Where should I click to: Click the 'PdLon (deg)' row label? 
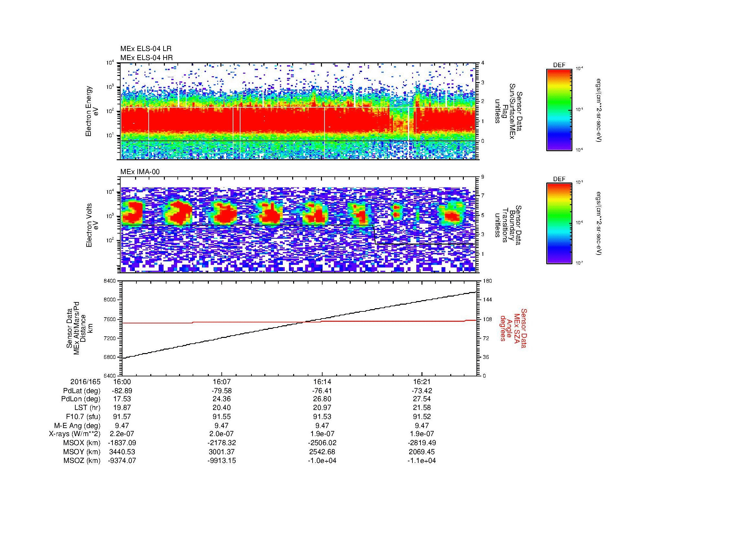[81, 399]
